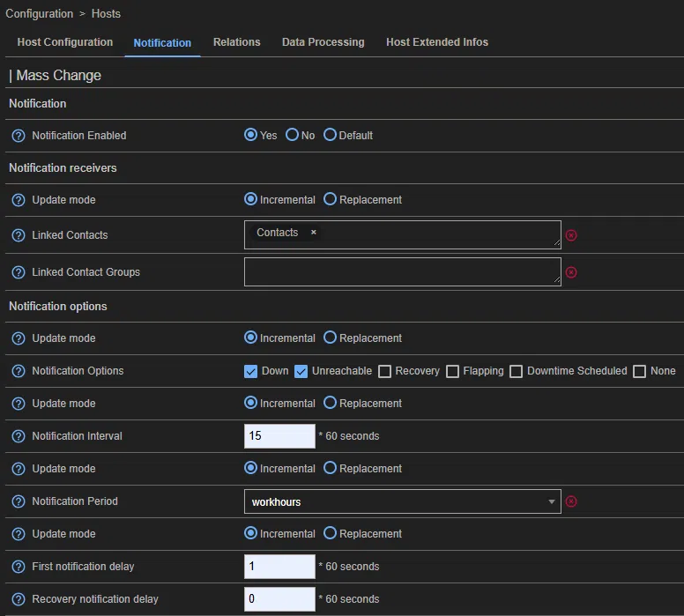Enable the Recovery notification checkbox

[384, 371]
